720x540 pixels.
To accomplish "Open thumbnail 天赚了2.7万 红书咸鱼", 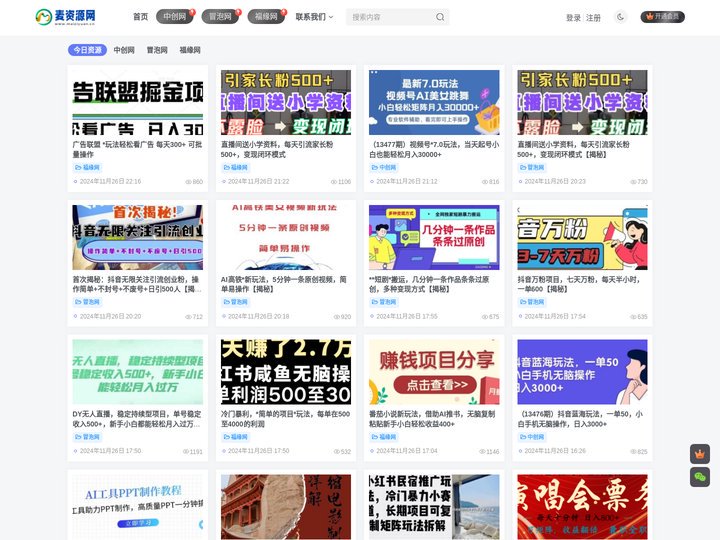I will (286, 372).
